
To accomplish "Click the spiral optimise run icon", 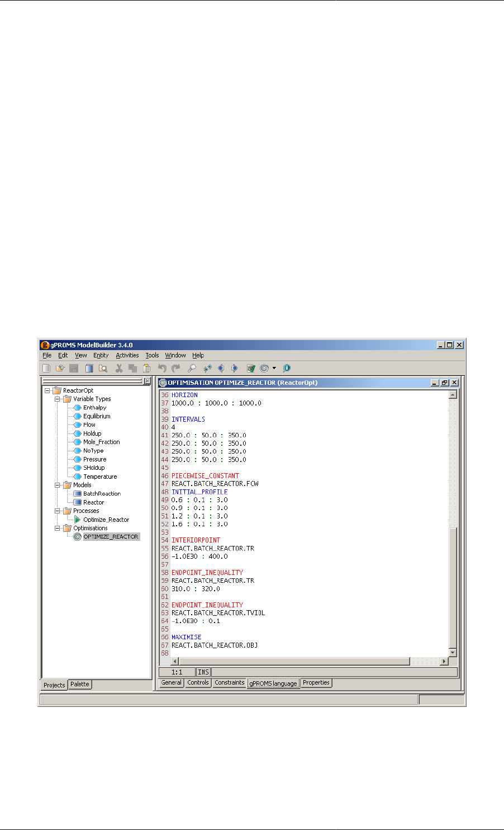I will point(264,368).
